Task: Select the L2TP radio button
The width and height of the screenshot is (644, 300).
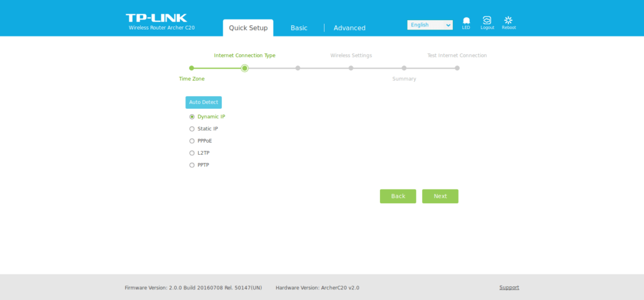Action: [192, 153]
